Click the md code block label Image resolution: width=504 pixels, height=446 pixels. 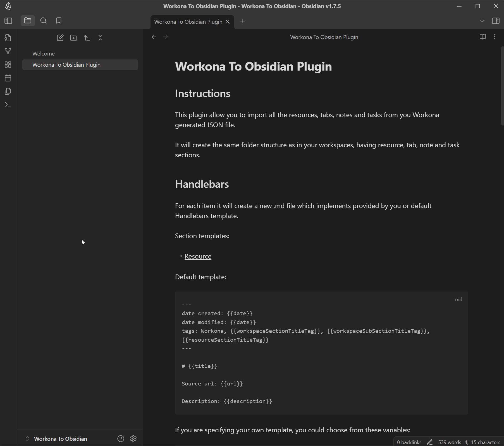pyautogui.click(x=459, y=300)
